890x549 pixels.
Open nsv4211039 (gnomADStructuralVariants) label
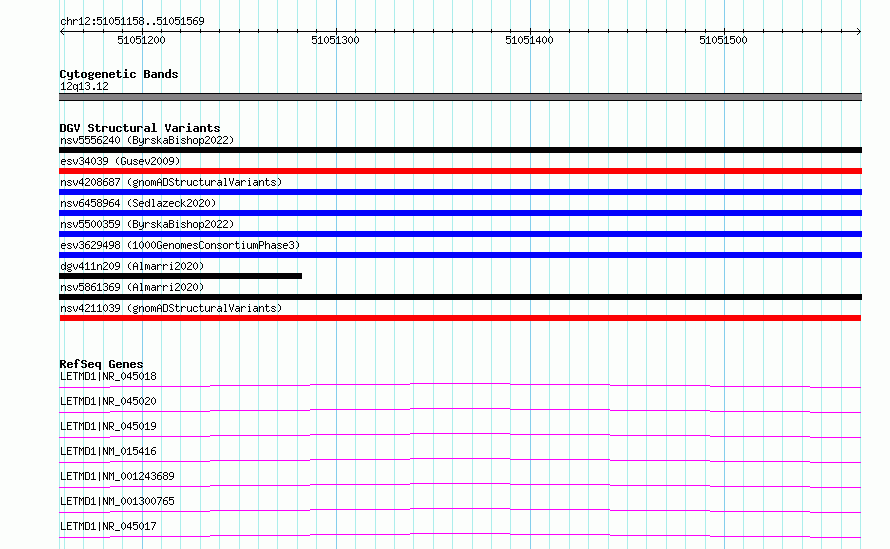pyautogui.click(x=171, y=308)
